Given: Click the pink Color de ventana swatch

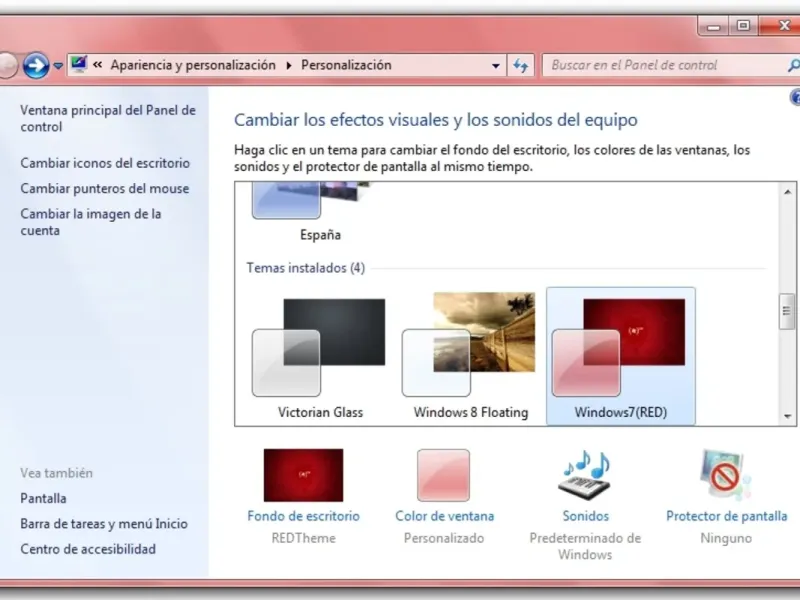Looking at the screenshot, I should (443, 475).
